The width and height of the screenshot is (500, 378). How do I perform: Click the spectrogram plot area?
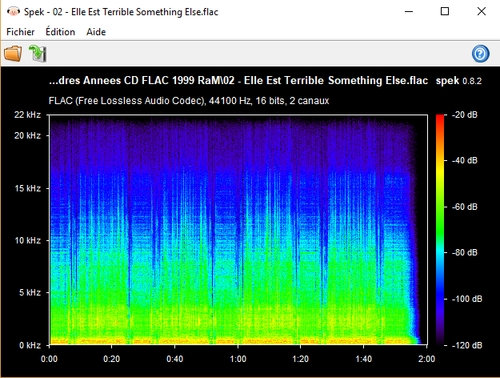[x=238, y=230]
